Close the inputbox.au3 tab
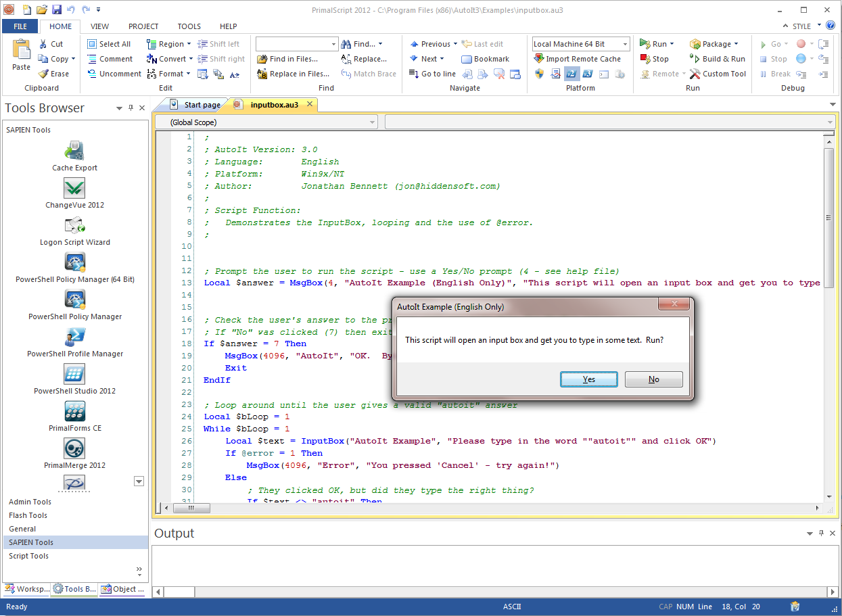The image size is (842, 616). coord(310,104)
